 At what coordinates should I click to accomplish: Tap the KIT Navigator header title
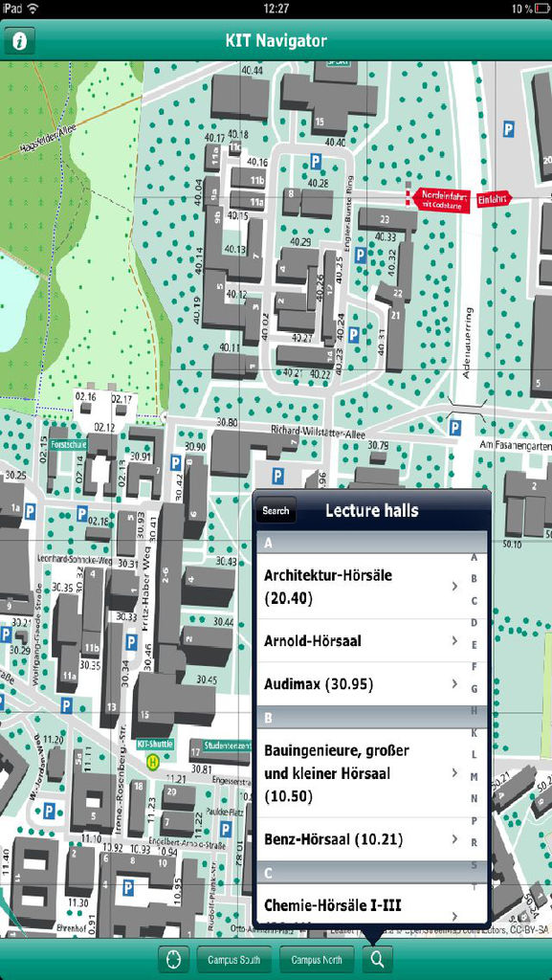276,41
